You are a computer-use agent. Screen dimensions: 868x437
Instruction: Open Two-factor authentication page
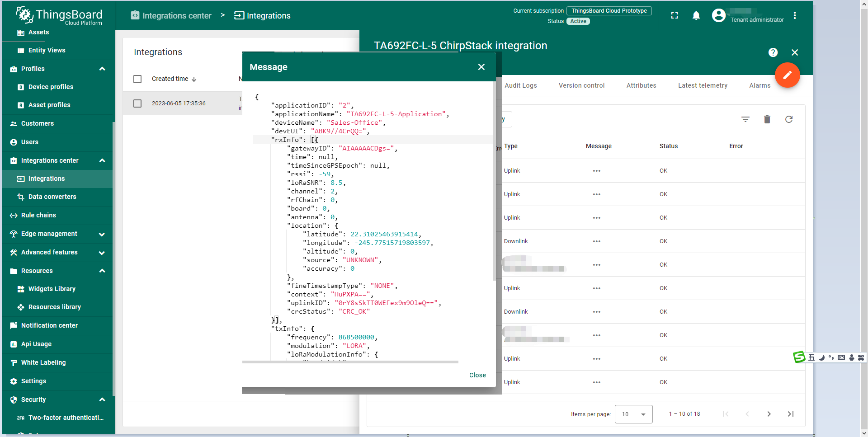[x=57, y=418]
